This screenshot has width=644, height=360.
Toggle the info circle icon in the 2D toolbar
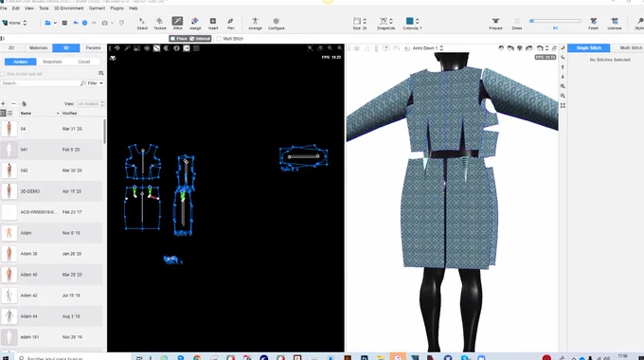pyautogui.click(x=176, y=48)
